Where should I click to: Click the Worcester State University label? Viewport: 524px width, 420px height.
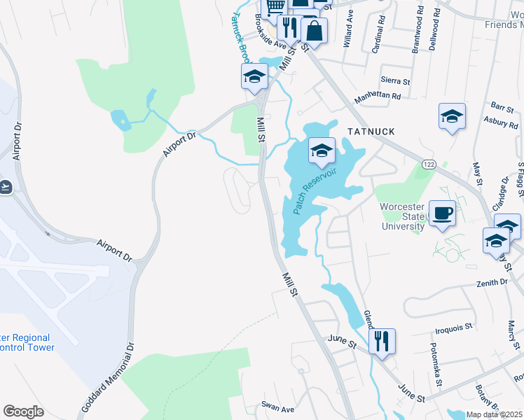point(402,216)
